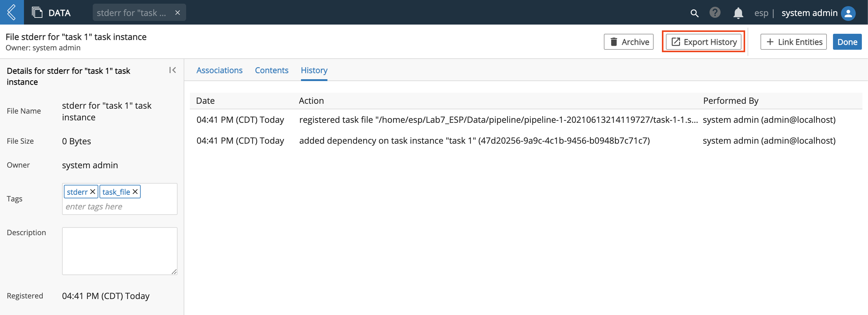Click the "Owner: system admin" subtitle

43,48
